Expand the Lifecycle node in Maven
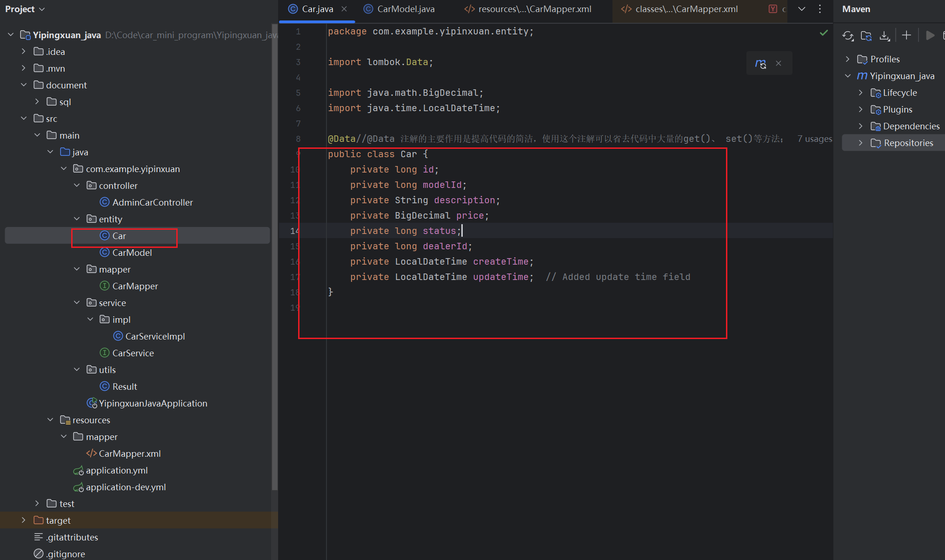This screenshot has width=945, height=560. click(860, 93)
